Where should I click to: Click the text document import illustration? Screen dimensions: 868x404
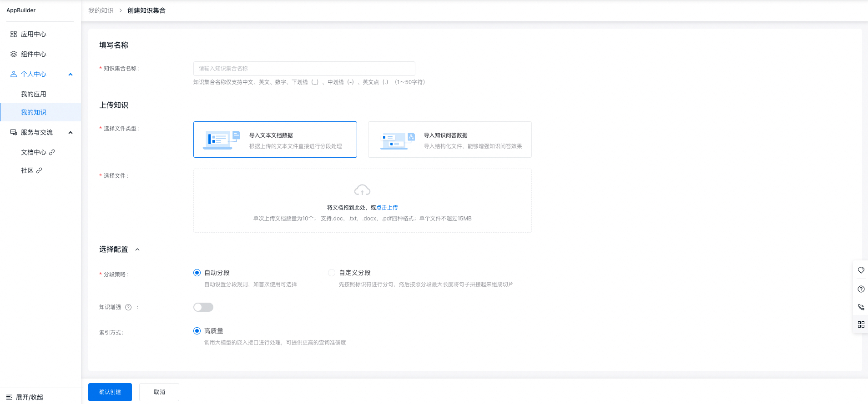pos(222,140)
